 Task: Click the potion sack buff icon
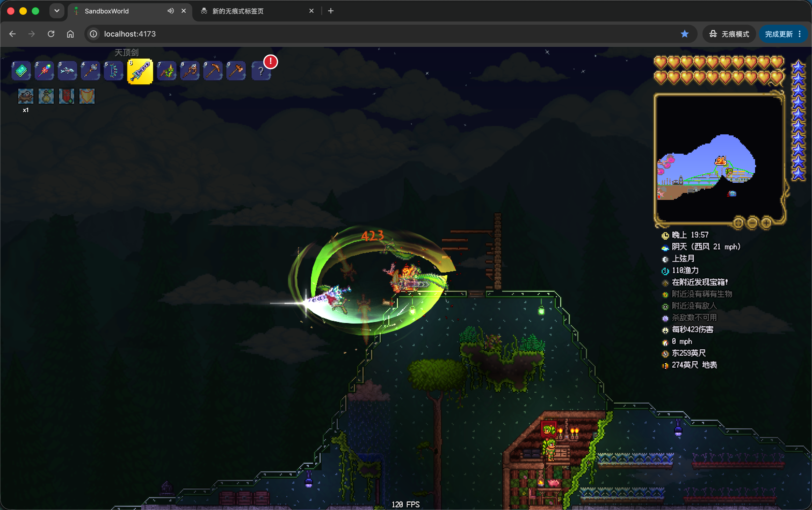46,96
